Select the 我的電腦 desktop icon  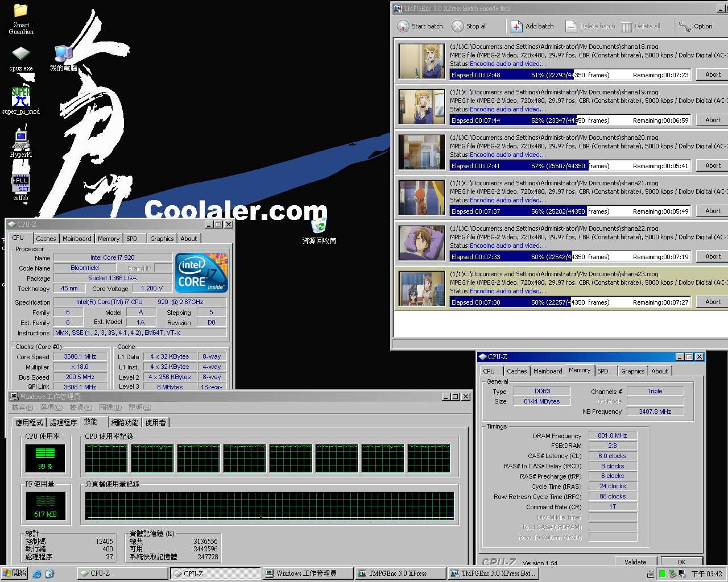click(63, 59)
